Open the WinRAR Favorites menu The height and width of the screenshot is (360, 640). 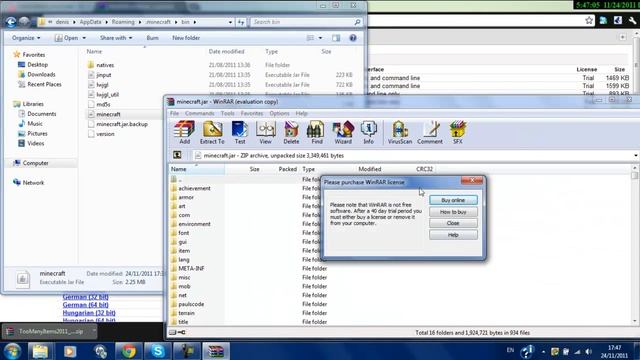[251, 113]
